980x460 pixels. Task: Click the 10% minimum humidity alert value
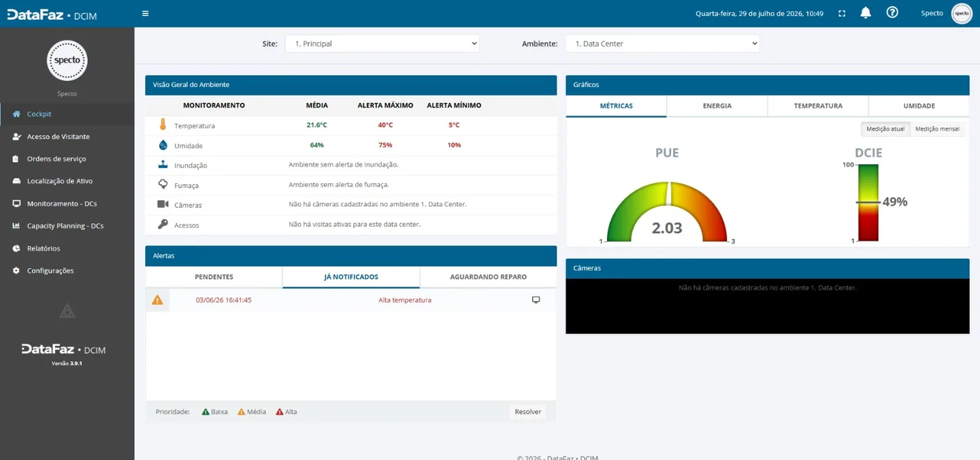coord(454,145)
